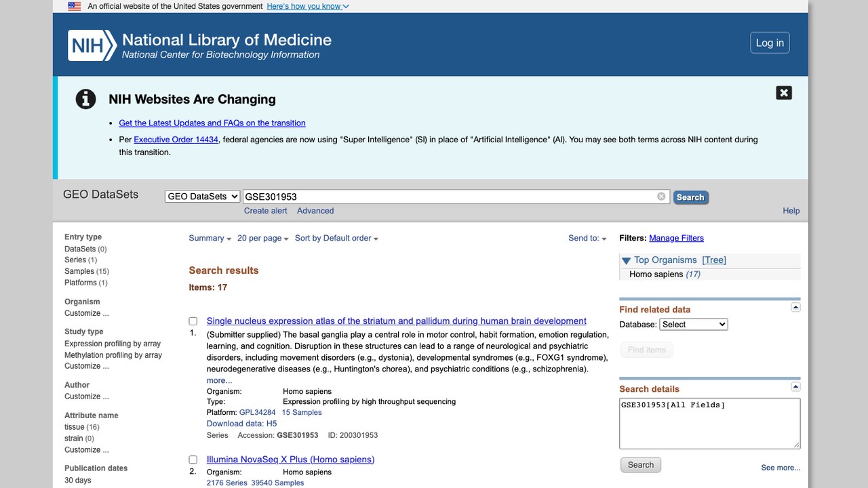Viewport: 868px width, 488px height.
Task: Click the Log in button
Action: point(770,43)
